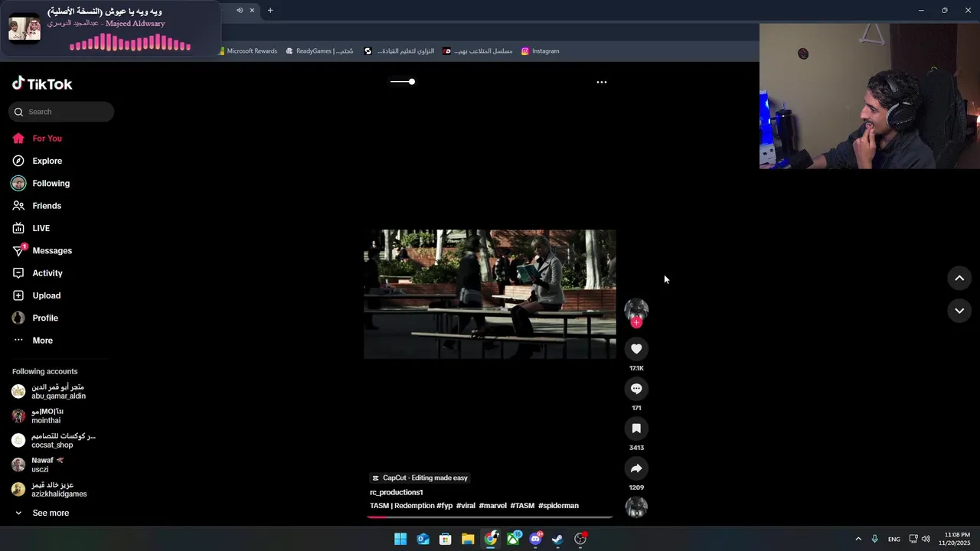
Task: Mute the browser tab audio icon
Action: [x=240, y=11]
